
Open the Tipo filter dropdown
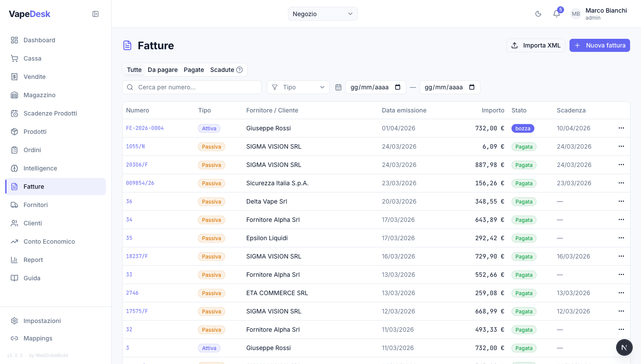tap(298, 87)
